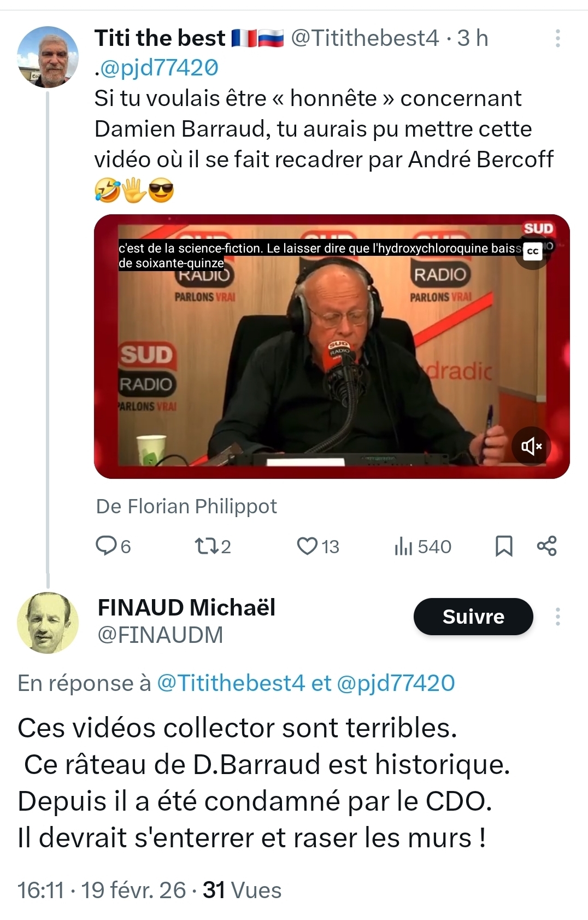Open more options for FINAUD Michaël reply
588x920 pixels.
[x=557, y=617]
